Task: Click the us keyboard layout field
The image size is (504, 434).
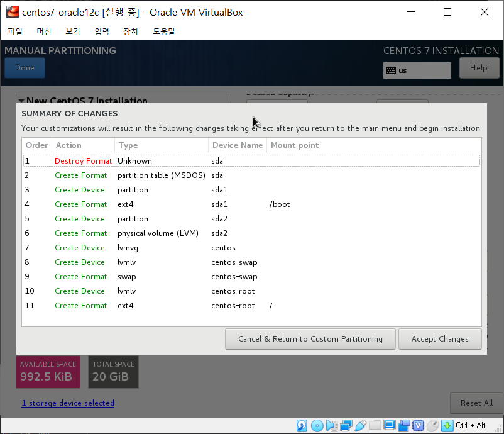Action: tap(417, 70)
